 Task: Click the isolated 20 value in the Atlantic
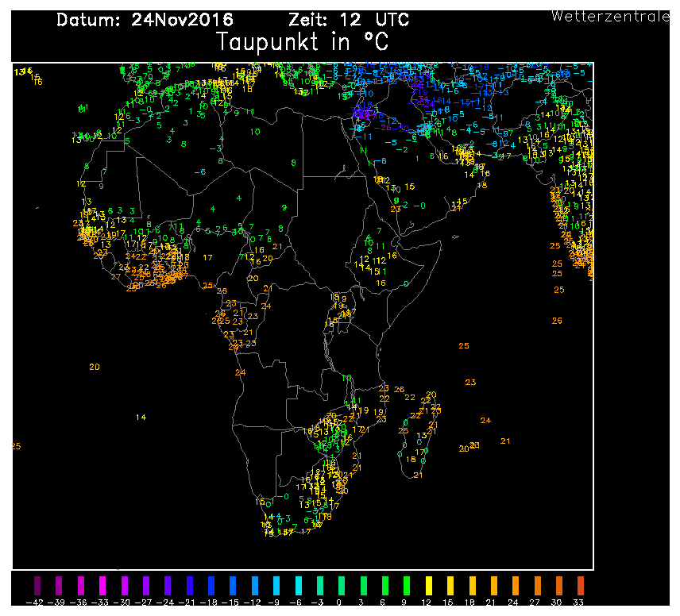click(95, 367)
